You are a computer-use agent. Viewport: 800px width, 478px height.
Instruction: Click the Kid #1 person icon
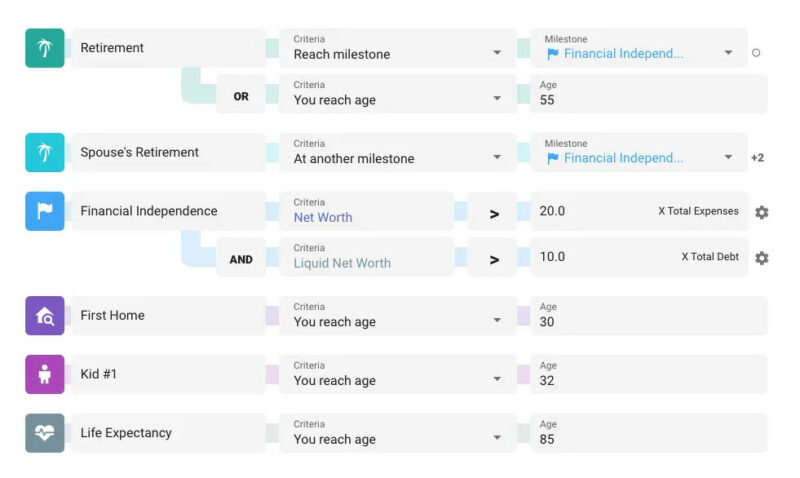coord(44,374)
